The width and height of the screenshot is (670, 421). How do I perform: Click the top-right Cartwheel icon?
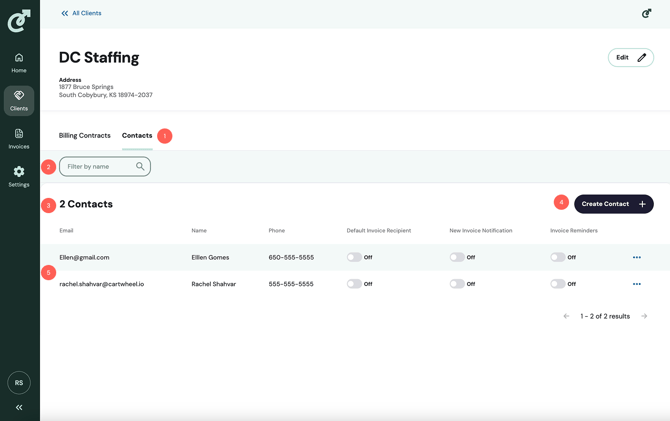point(646,13)
